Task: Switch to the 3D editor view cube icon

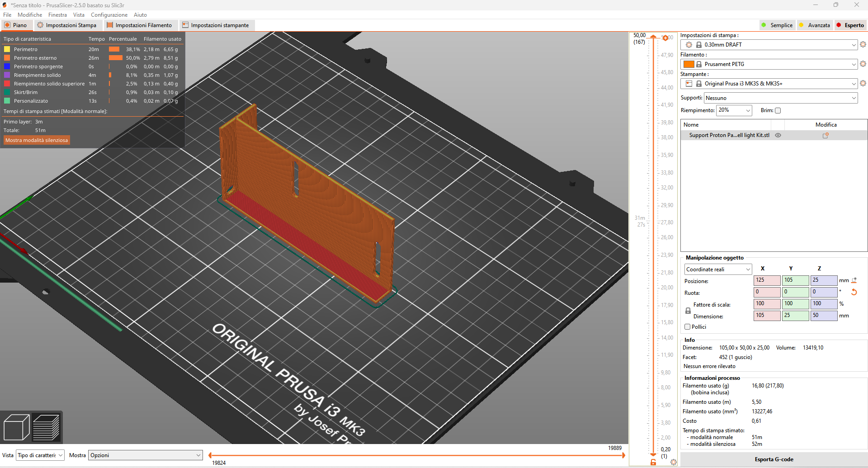Action: pos(16,427)
